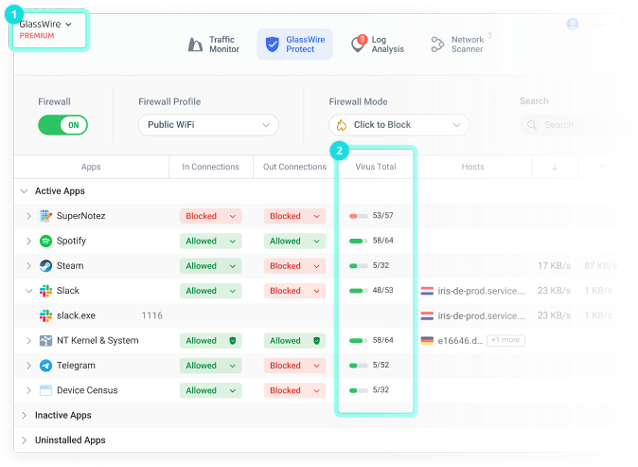638x467 pixels.
Task: Click Steam 5/32 Virus Total bar
Action: tap(358, 266)
